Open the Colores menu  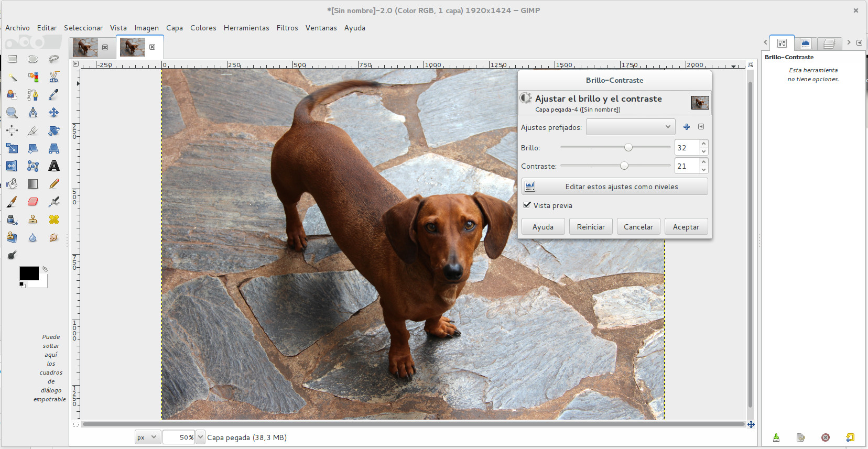point(203,28)
